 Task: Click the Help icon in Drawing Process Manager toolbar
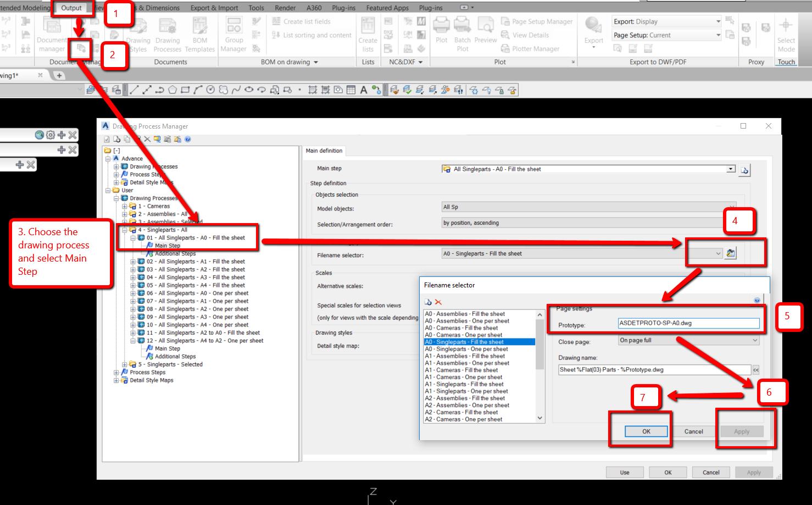[x=187, y=138]
